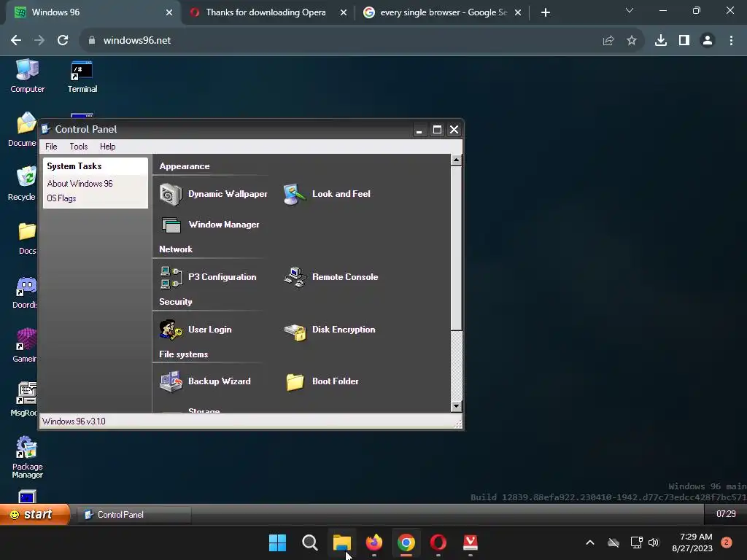This screenshot has height=560, width=747.
Task: Click the network icon in system tray
Action: coord(636,542)
